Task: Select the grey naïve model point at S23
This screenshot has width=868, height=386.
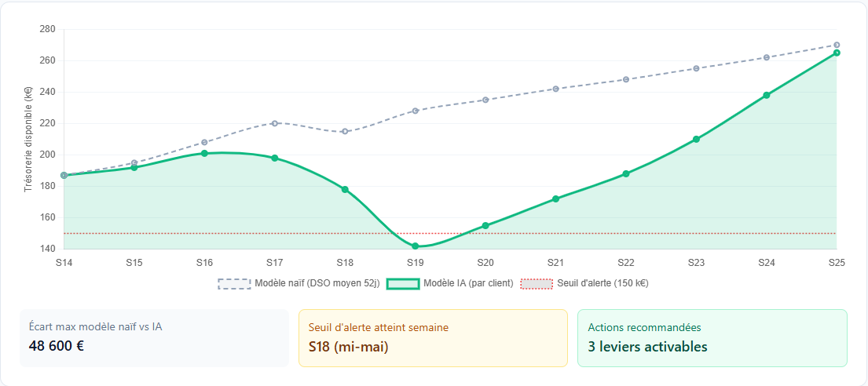Action: pyautogui.click(x=696, y=68)
